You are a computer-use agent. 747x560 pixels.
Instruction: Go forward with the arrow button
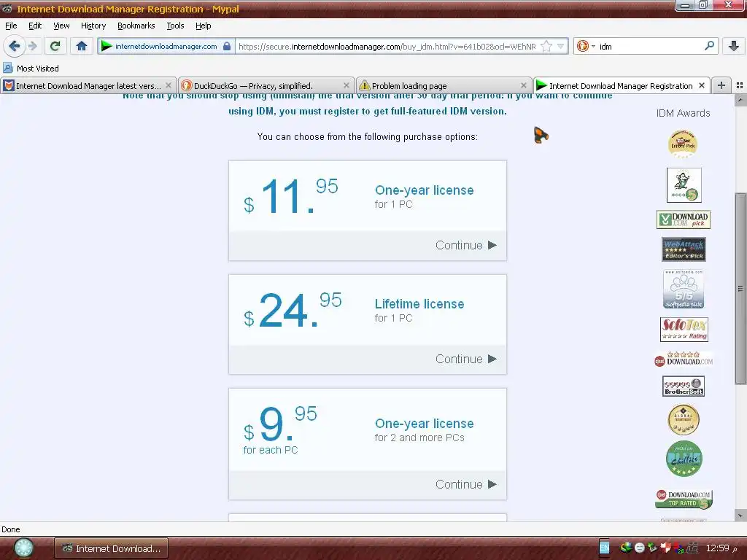pos(32,46)
